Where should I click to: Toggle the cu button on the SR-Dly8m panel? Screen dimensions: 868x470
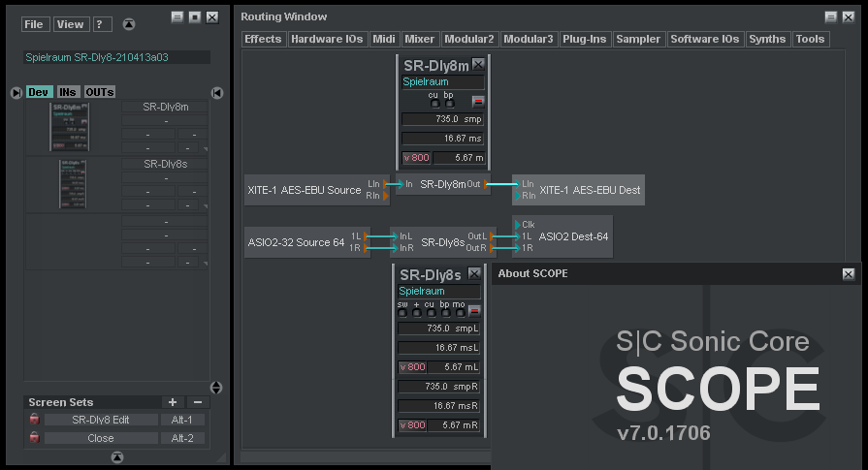(435, 104)
